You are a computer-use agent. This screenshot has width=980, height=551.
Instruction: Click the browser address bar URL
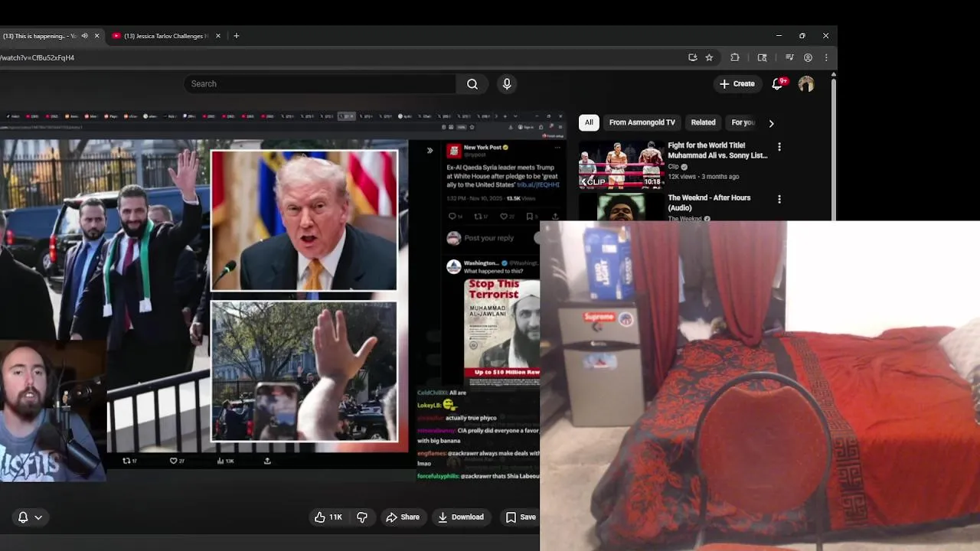[37, 57]
